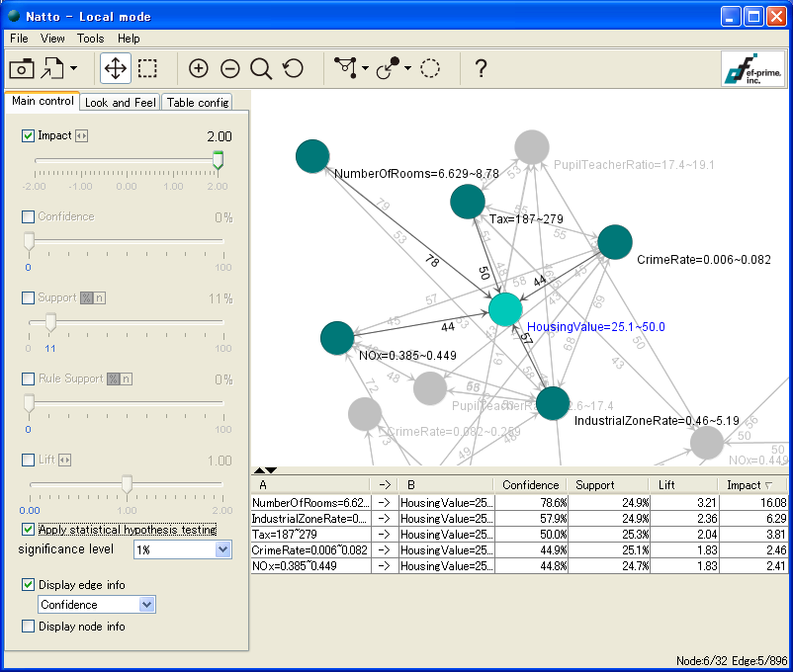The image size is (793, 672).
Task: Open help via question mark icon
Action: tap(481, 68)
